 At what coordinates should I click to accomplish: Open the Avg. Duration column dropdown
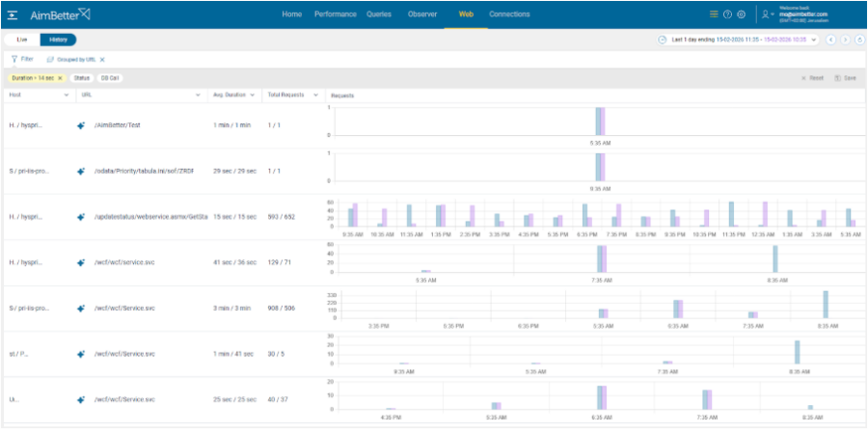click(x=256, y=95)
